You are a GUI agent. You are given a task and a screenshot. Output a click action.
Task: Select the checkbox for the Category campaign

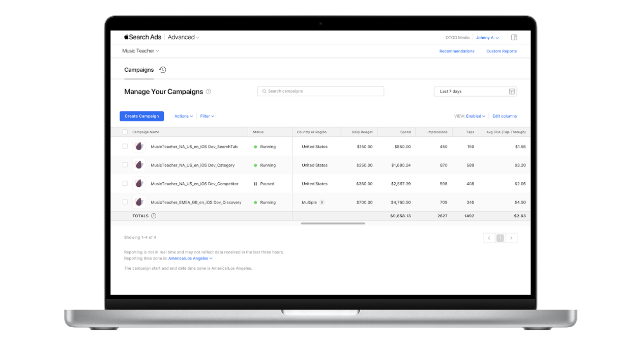[125, 165]
